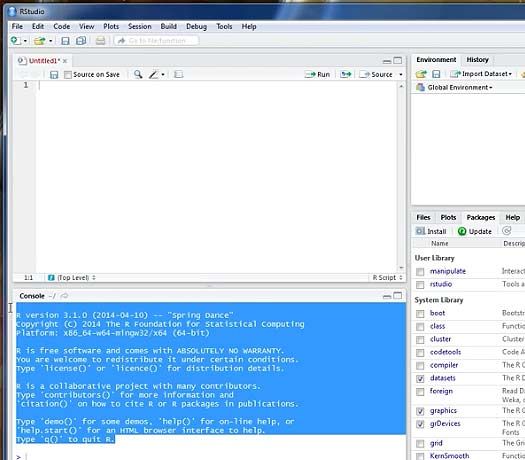Close the Untitled1 tab

pos(65,61)
